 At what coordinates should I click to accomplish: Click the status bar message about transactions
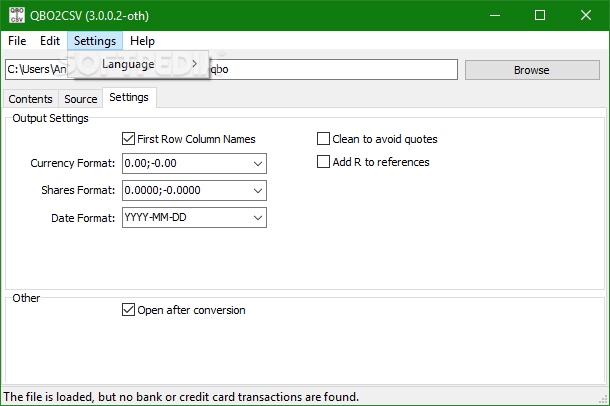point(181,397)
